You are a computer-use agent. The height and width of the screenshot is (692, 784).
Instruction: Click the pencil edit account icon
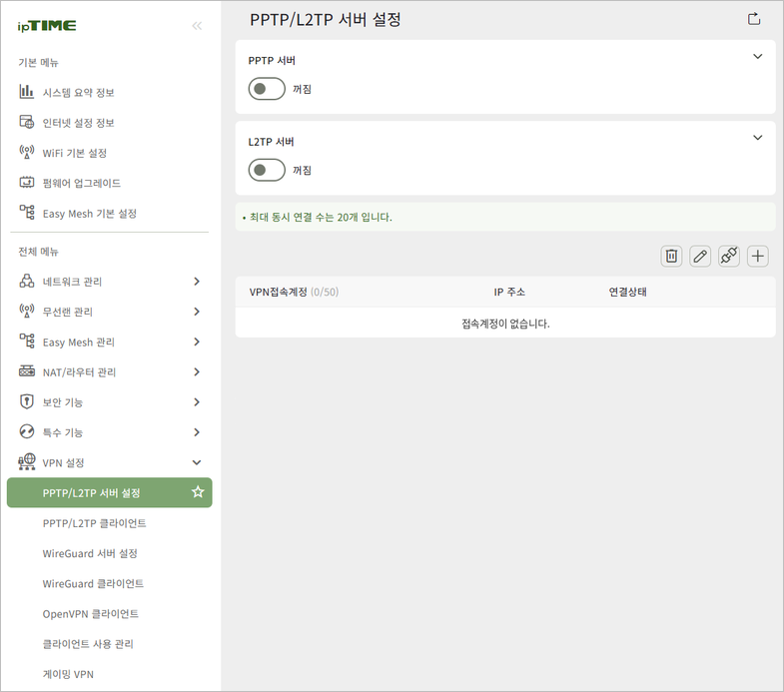(x=700, y=256)
